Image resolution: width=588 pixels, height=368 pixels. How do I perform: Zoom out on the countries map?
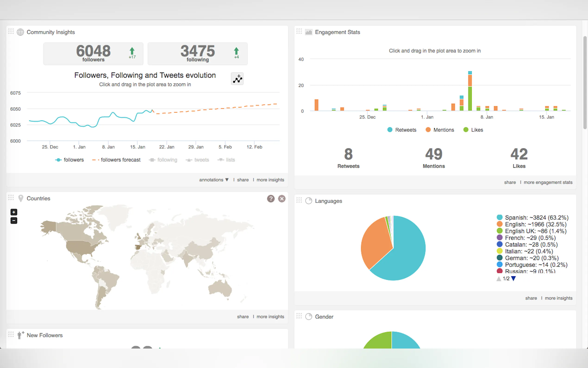[14, 221]
